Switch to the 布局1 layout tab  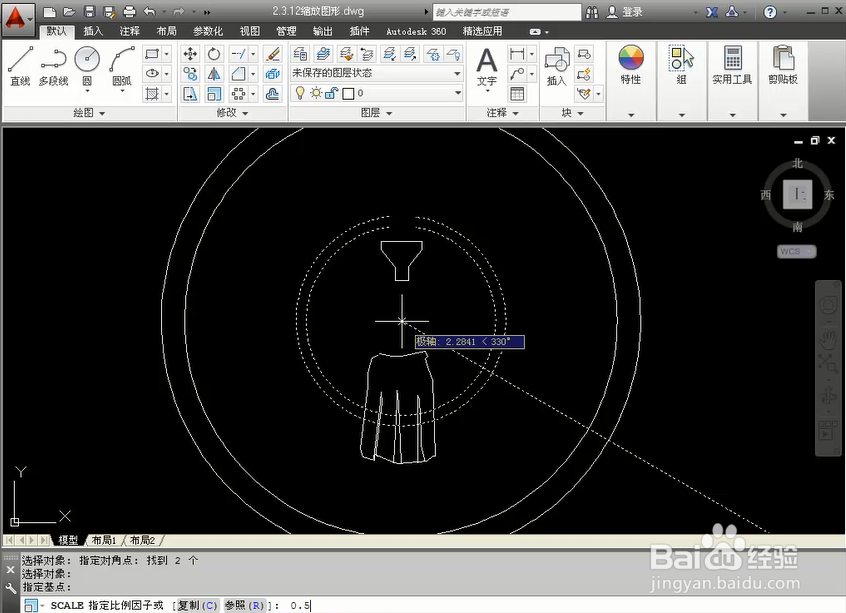[x=104, y=540]
